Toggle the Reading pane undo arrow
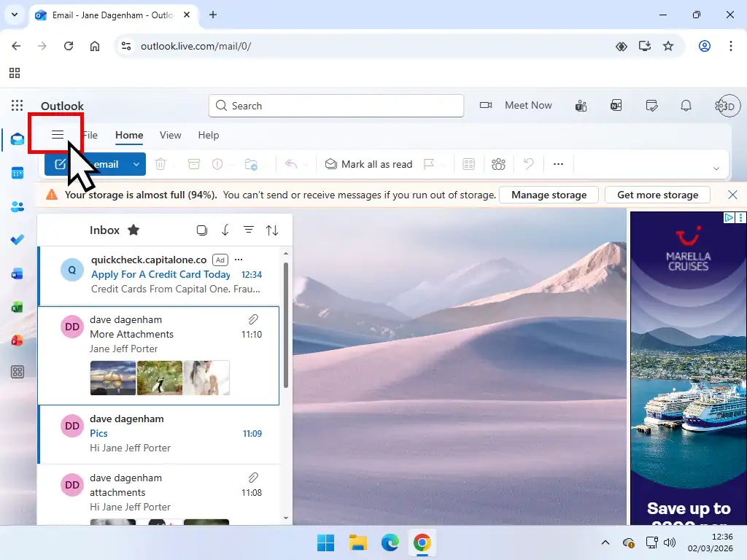 coord(528,164)
